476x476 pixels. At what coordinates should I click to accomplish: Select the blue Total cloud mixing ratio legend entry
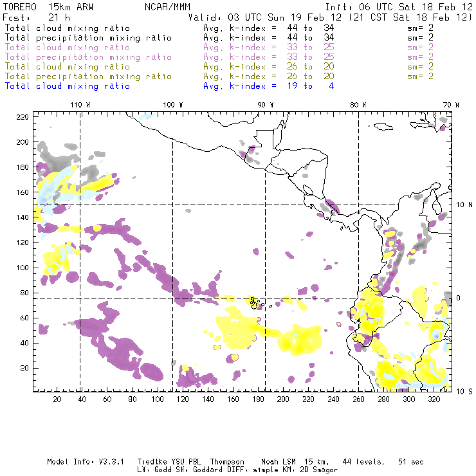tap(68, 86)
